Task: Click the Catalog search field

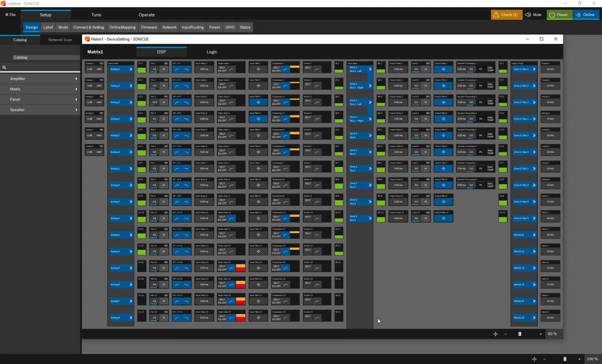Action: coord(40,67)
